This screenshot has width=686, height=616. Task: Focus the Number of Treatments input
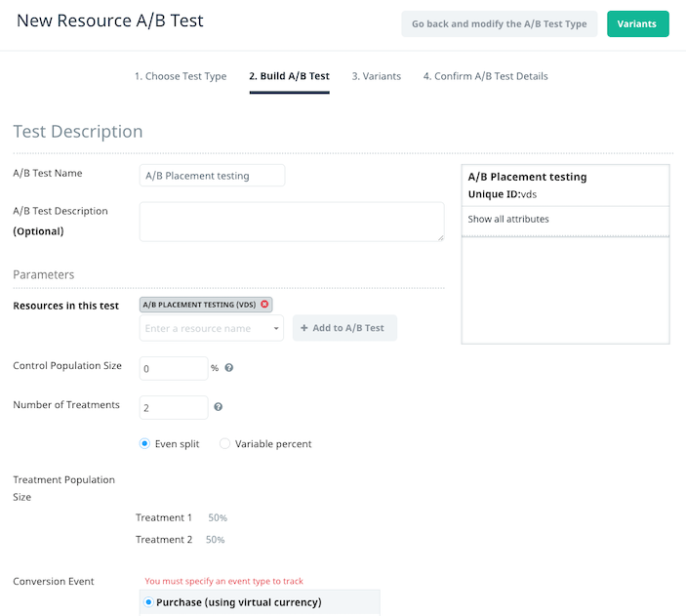tap(174, 408)
